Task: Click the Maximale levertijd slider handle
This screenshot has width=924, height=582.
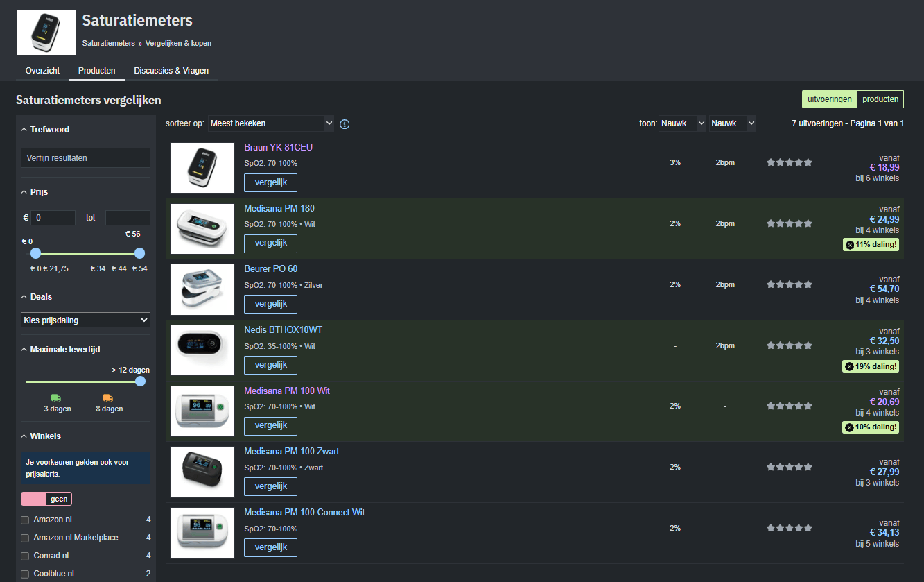Action: point(140,382)
